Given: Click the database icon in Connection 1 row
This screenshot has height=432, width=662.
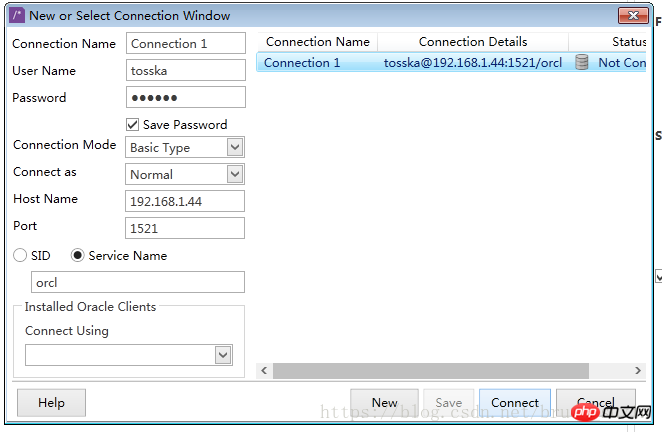Looking at the screenshot, I should [x=581, y=62].
